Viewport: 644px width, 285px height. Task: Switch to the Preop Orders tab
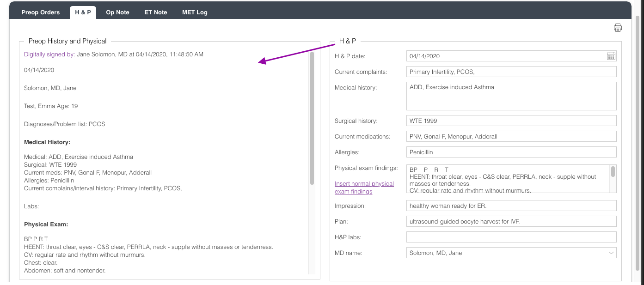click(x=41, y=12)
